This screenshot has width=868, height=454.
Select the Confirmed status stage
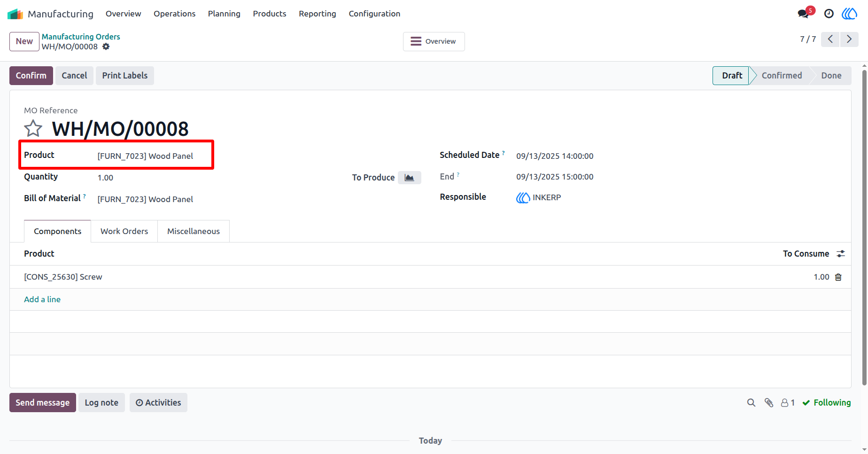[x=782, y=76]
